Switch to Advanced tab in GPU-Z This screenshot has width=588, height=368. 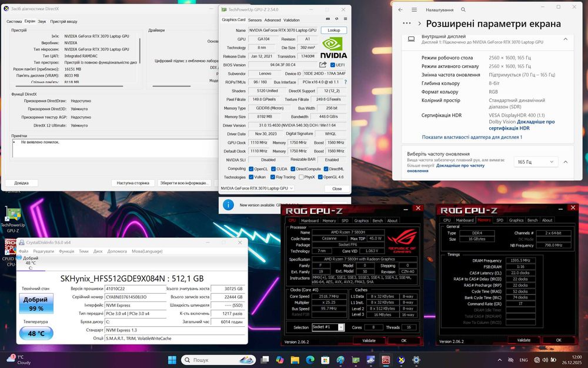pos(272,20)
